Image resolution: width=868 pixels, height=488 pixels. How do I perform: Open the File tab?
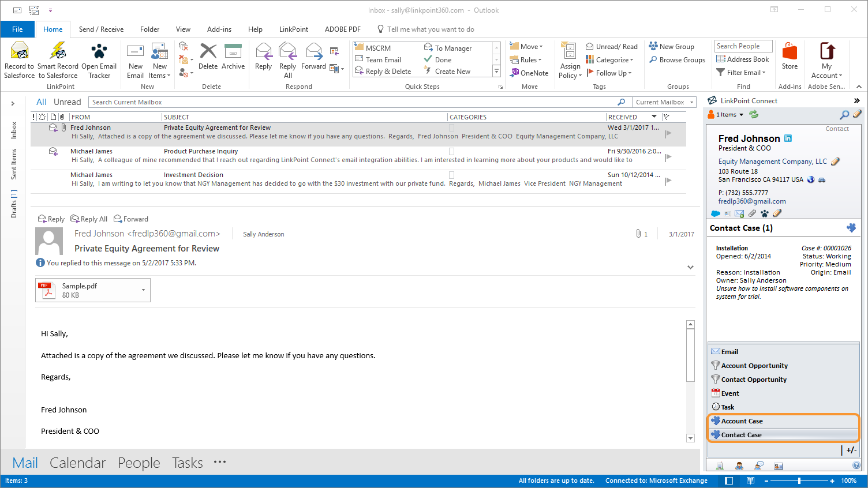17,29
